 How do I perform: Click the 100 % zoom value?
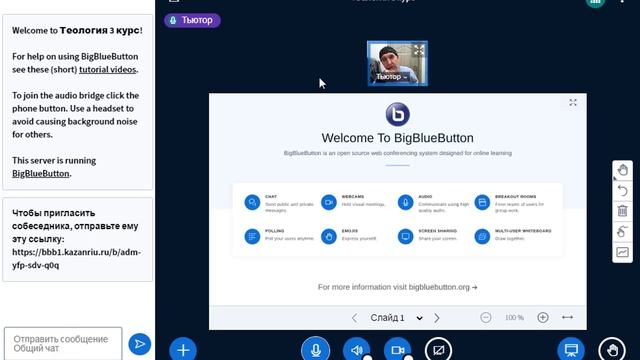(514, 318)
